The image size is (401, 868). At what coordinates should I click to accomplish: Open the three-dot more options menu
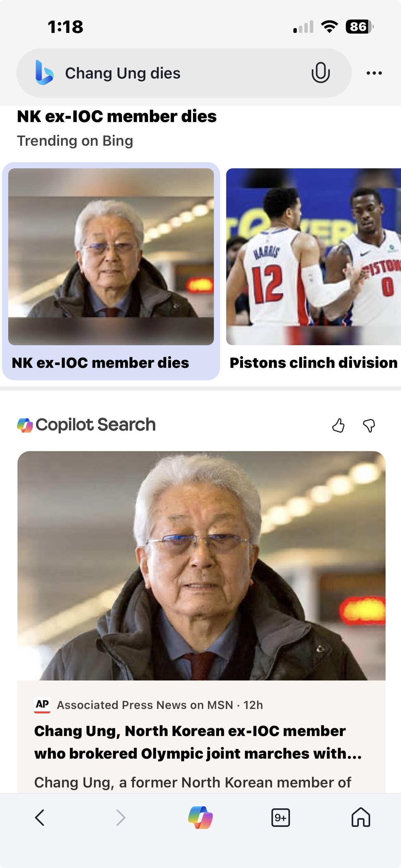[374, 73]
